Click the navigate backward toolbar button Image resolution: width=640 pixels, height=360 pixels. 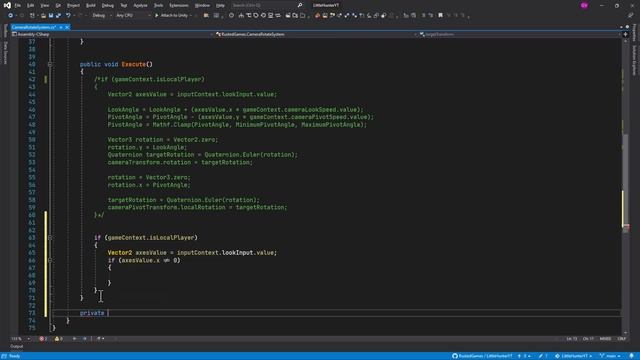(11, 16)
